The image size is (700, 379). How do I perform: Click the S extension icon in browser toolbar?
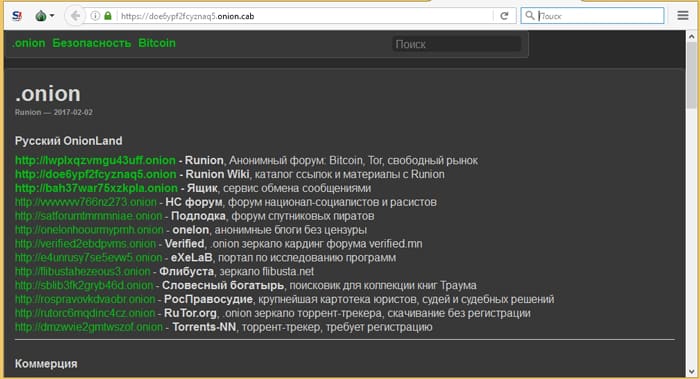pyautogui.click(x=17, y=16)
